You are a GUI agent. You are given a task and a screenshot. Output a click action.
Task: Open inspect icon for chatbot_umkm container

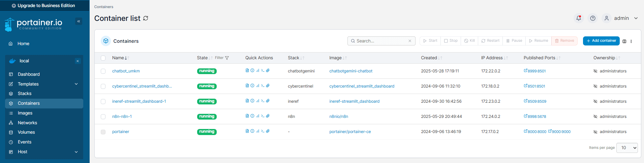pyautogui.click(x=252, y=70)
